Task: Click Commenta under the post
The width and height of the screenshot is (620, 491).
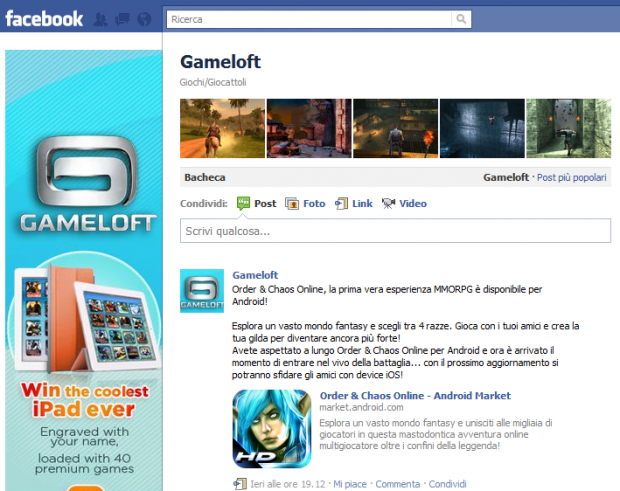Action: point(398,484)
